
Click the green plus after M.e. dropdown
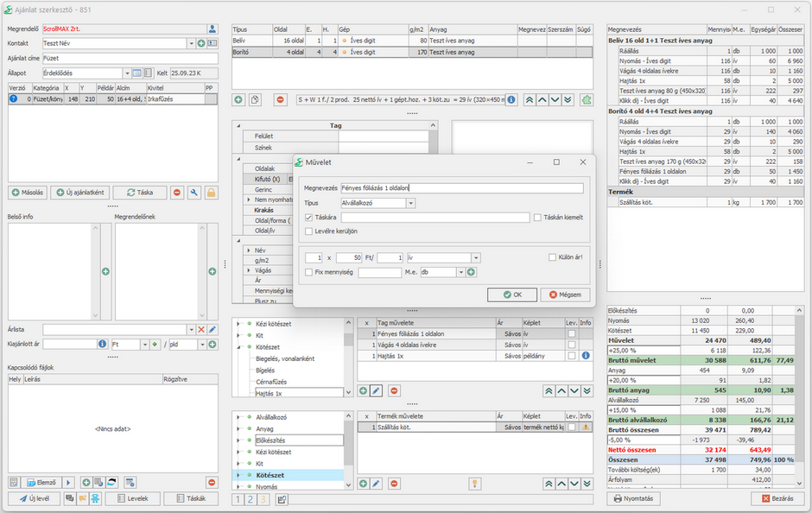(x=472, y=272)
